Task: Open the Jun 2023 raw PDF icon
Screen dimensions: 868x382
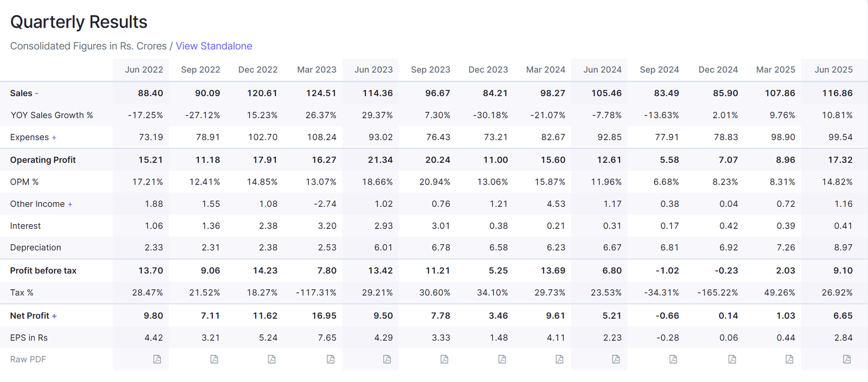Action: click(387, 359)
